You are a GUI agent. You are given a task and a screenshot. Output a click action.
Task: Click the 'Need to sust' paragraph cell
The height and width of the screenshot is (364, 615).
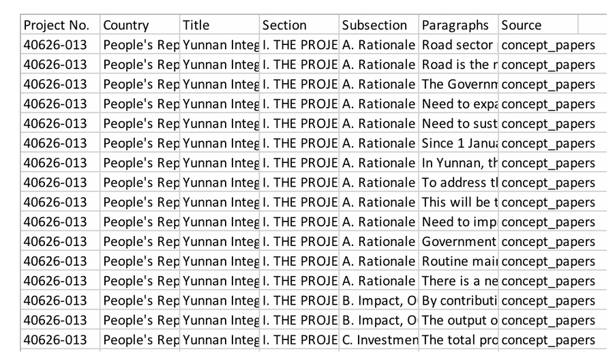point(458,123)
